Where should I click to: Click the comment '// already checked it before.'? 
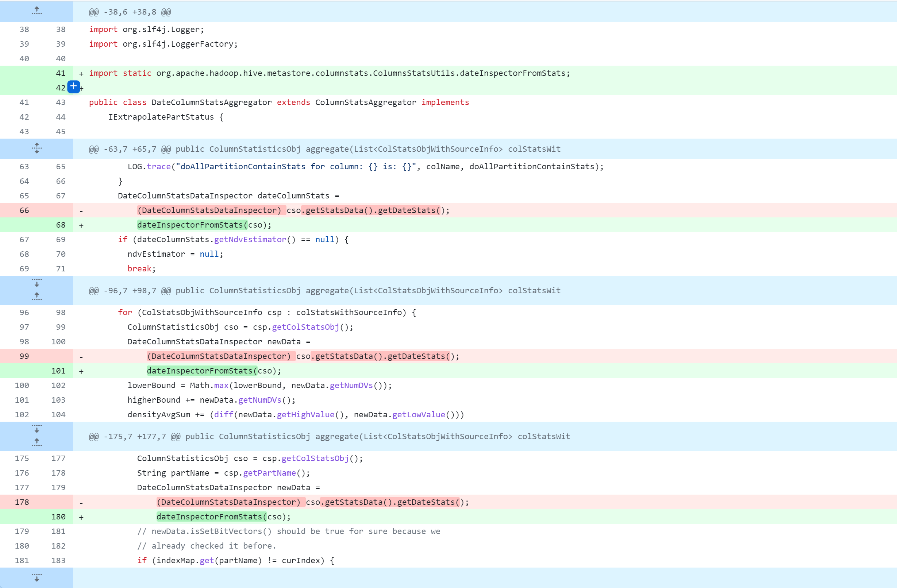click(207, 546)
